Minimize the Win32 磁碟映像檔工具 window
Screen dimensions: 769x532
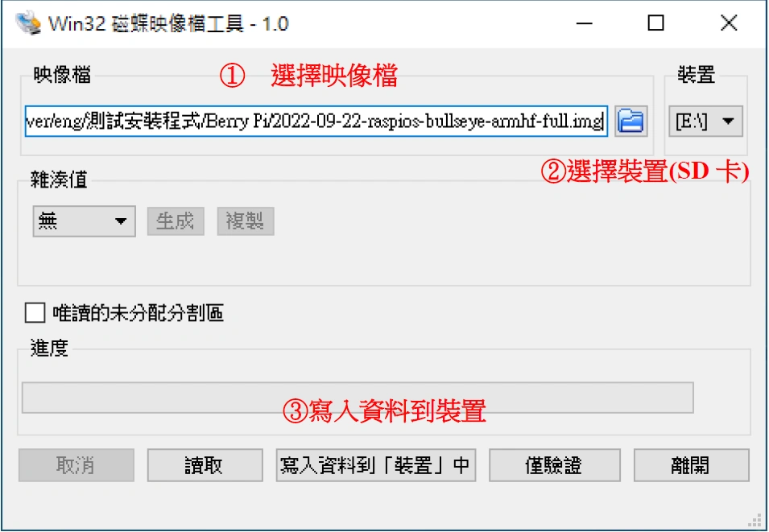584,23
